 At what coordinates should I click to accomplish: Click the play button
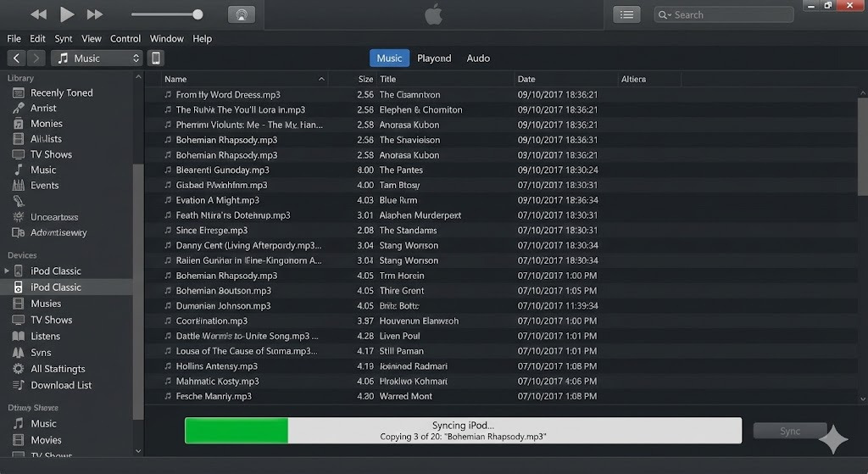pos(66,14)
